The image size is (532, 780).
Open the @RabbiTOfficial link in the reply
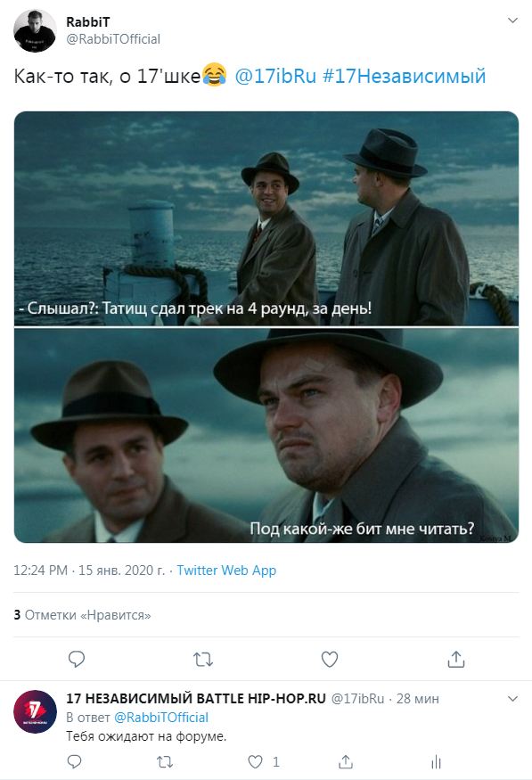(x=161, y=718)
